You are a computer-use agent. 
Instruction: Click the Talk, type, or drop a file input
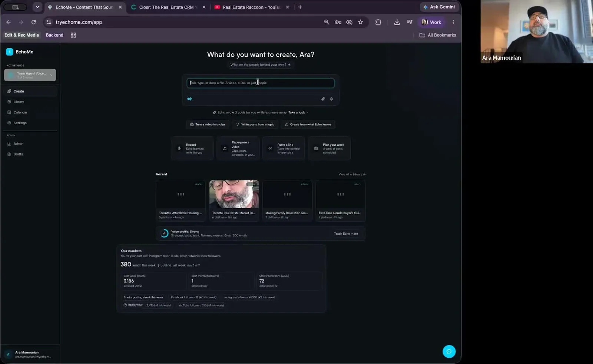260,83
